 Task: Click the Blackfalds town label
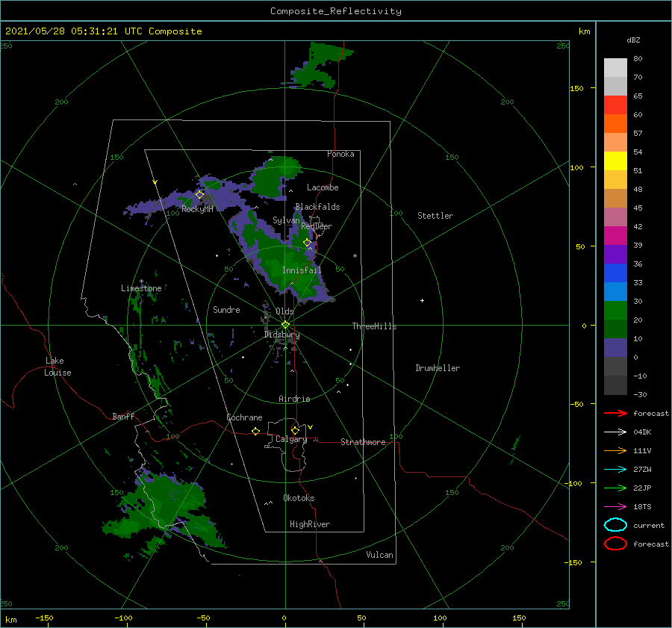point(317,207)
